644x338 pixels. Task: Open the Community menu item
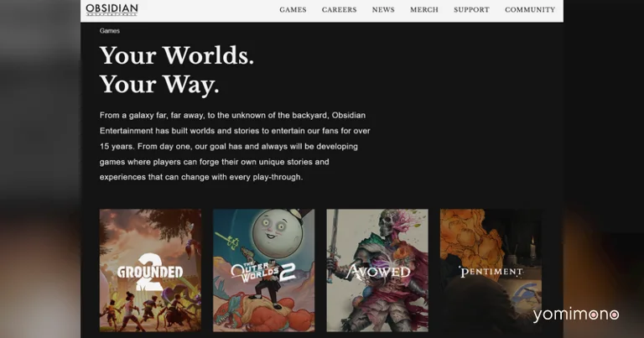pyautogui.click(x=530, y=9)
